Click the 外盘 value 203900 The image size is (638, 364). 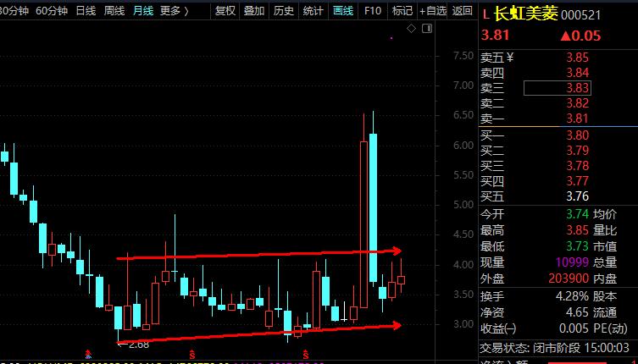(569, 279)
